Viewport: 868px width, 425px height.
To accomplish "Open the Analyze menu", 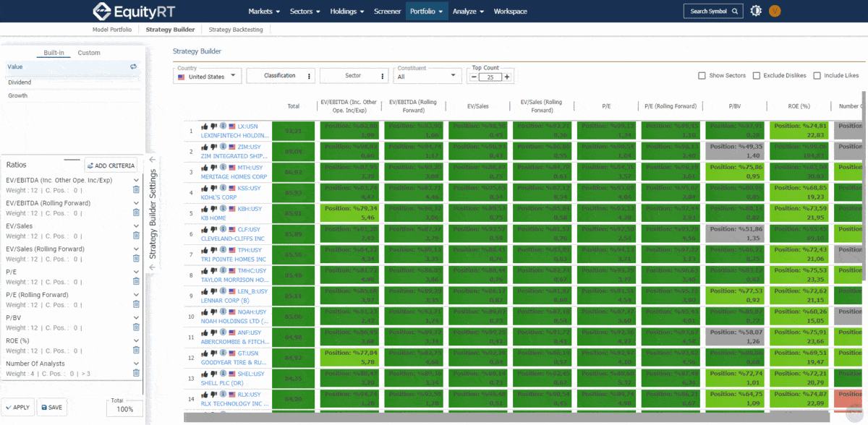I will pos(469,12).
